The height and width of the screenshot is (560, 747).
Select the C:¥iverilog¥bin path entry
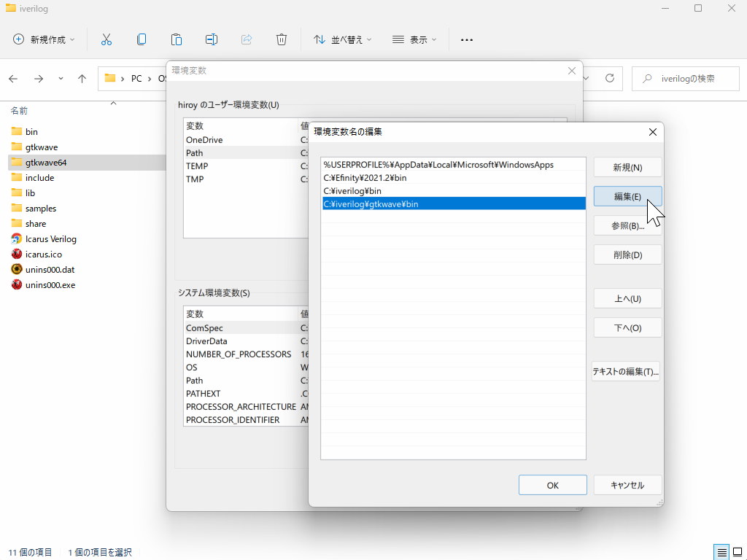point(453,191)
